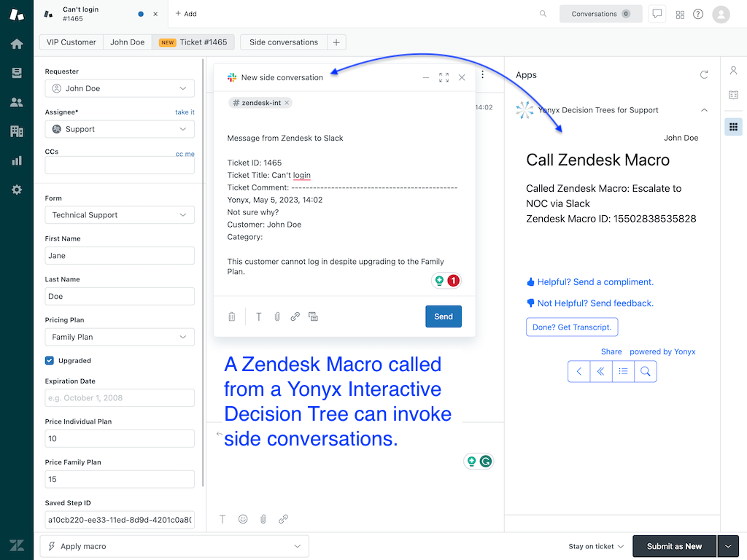Open the VIP Customer tab
The image size is (747, 560).
click(71, 42)
